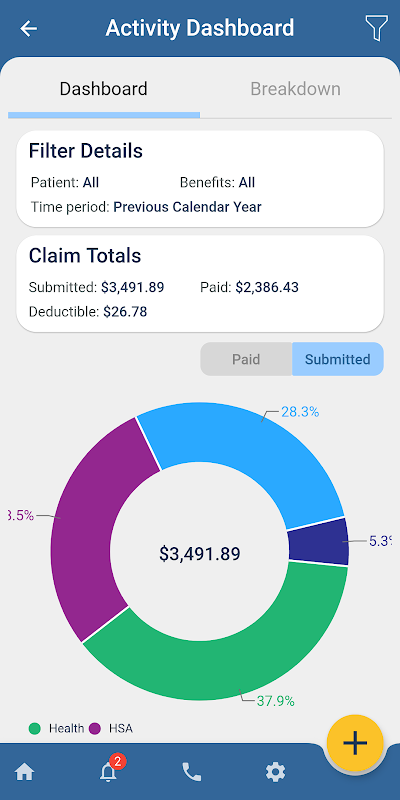Viewport: 400px width, 800px height.
Task: Open settings gear icon
Action: point(276,772)
